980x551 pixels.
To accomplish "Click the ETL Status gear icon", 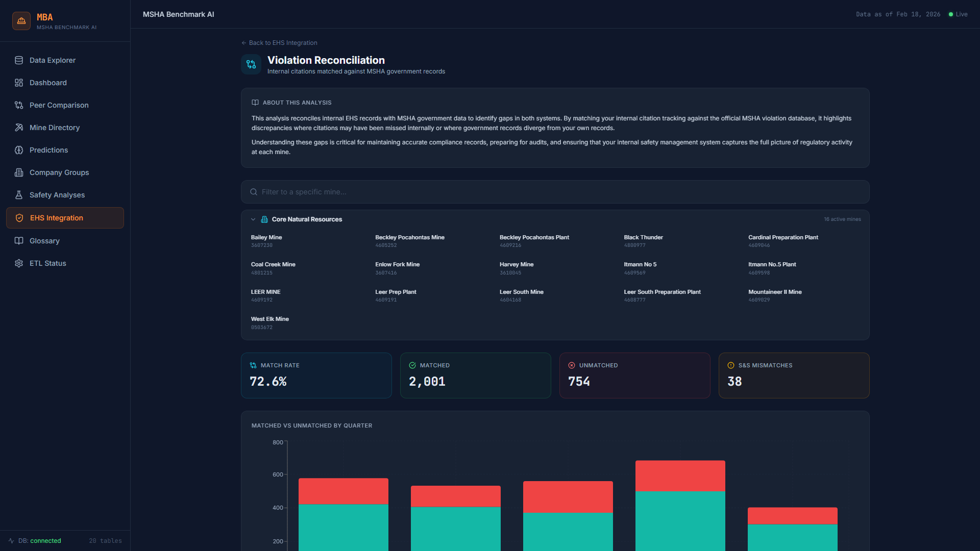I will click(x=19, y=263).
